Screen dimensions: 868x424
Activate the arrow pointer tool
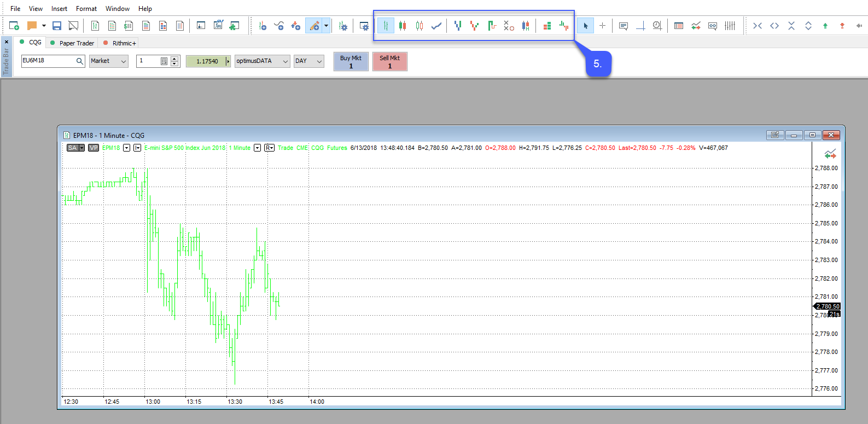pos(585,26)
